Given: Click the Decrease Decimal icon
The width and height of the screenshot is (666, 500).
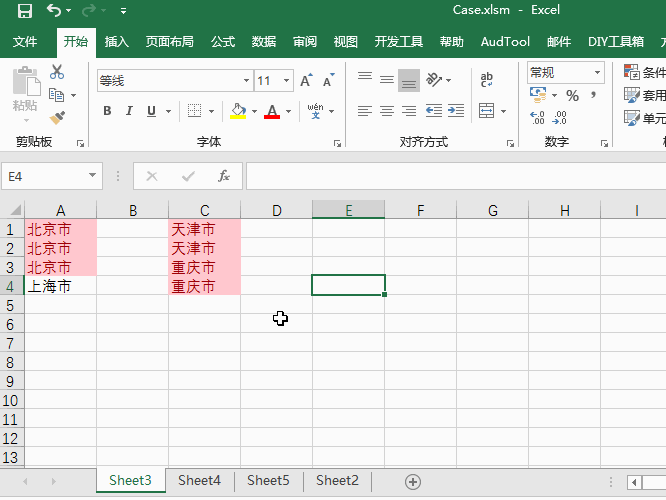Looking at the screenshot, I should point(559,118).
